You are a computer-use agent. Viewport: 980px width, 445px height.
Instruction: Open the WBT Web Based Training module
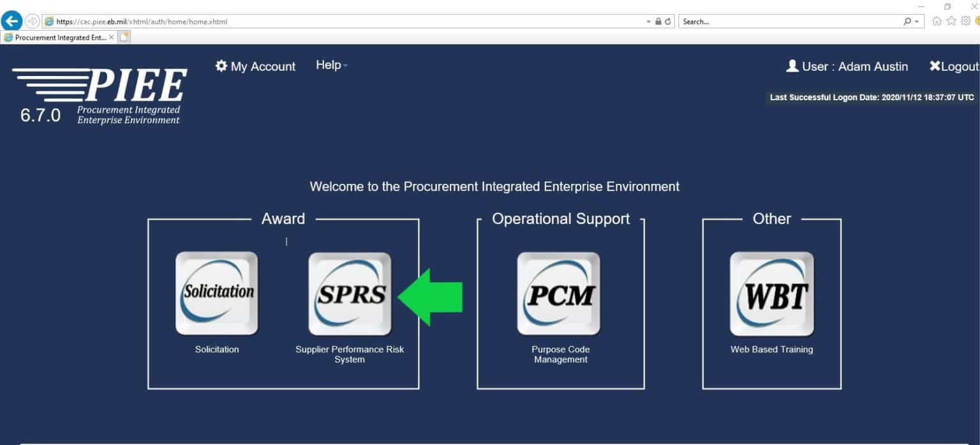771,293
